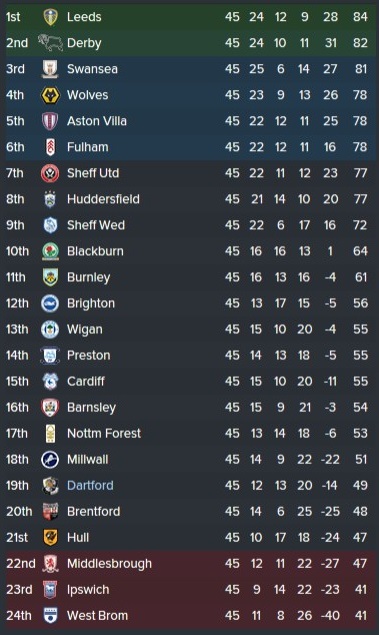Image resolution: width=379 pixels, height=635 pixels.
Task: Click the Fulham club crest
Action: (x=50, y=147)
